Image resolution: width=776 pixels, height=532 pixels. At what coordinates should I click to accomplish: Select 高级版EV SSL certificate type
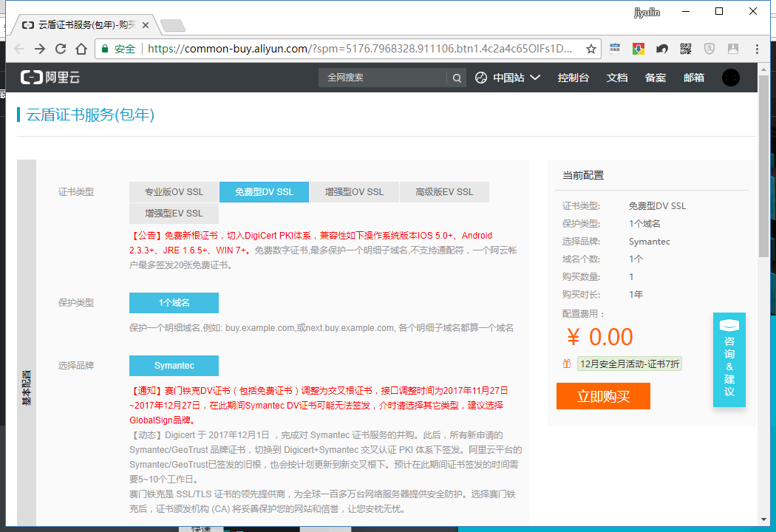click(444, 192)
